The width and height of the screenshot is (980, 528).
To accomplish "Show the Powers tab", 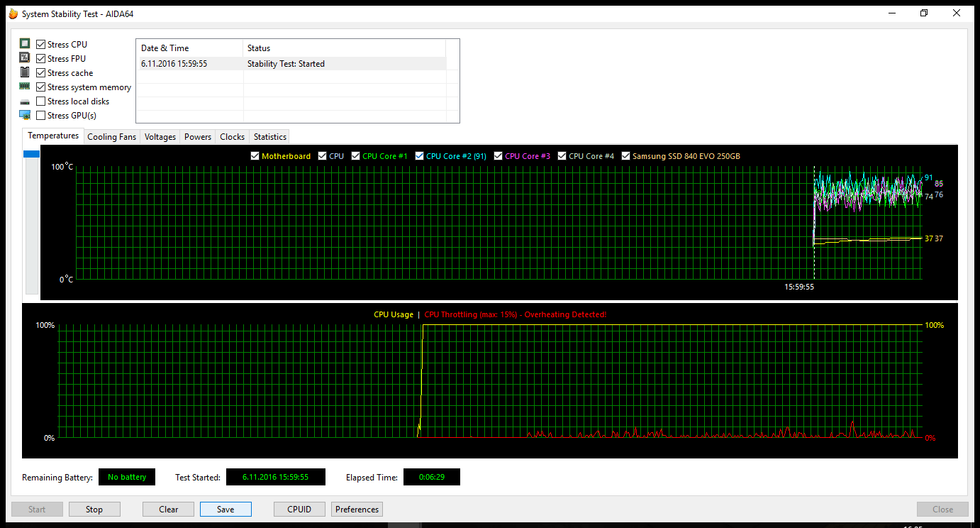I will 198,137.
